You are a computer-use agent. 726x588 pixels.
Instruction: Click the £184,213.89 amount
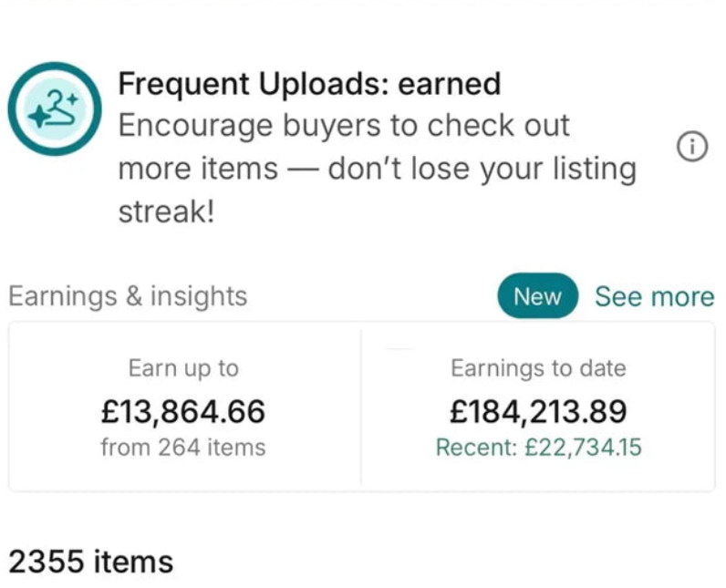(x=538, y=411)
